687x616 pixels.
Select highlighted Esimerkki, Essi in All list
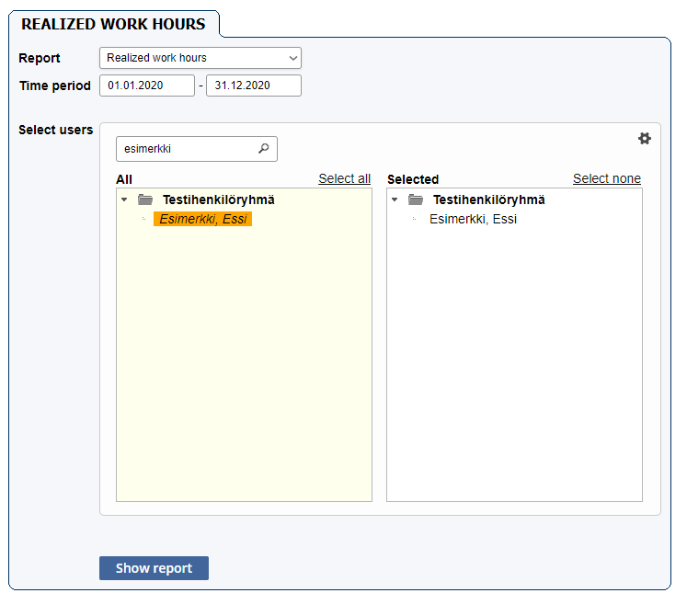[203, 219]
